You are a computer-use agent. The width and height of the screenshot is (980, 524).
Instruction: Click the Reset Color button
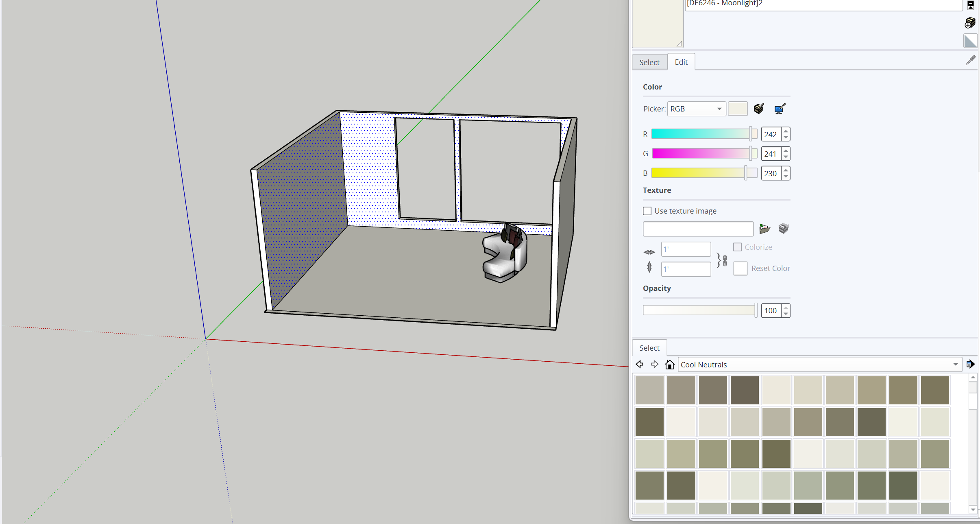point(740,269)
